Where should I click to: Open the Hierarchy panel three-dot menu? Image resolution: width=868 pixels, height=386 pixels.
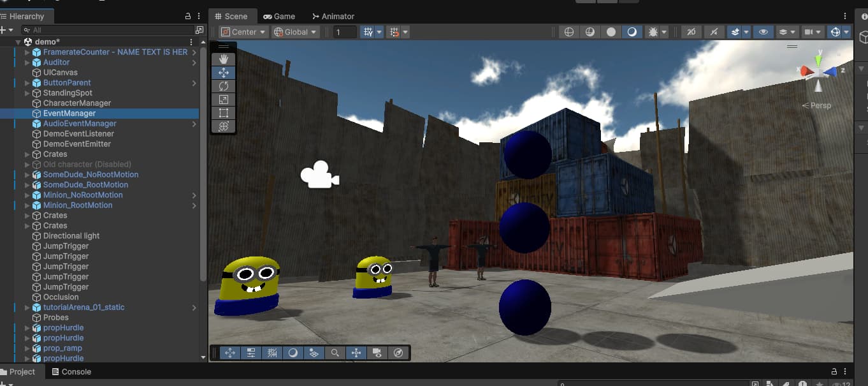[199, 16]
